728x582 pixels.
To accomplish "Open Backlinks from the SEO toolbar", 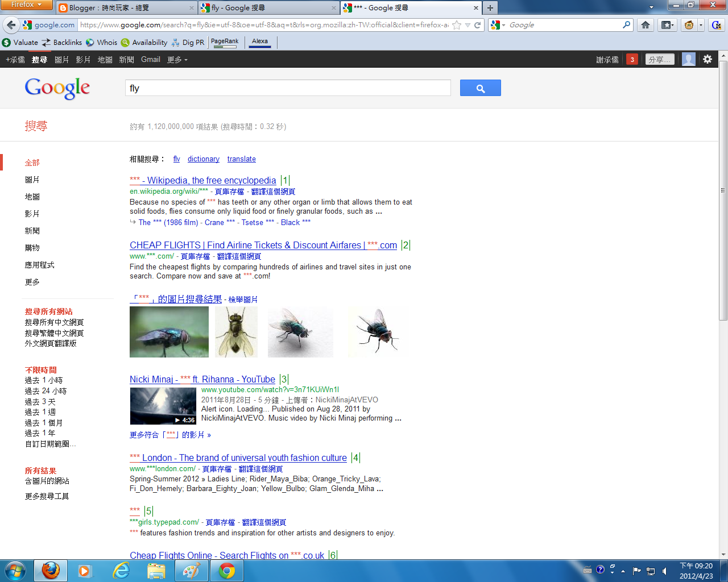I will 62,43.
